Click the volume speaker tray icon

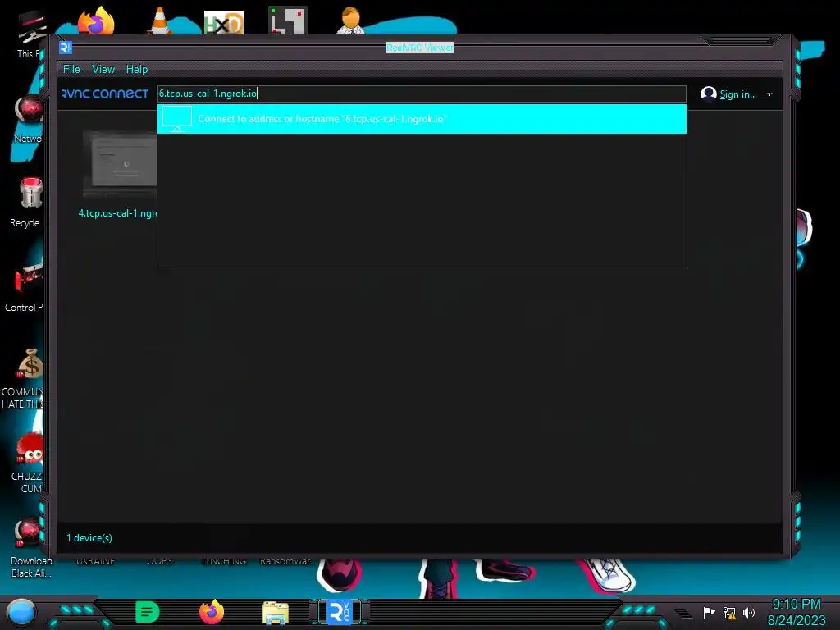(749, 612)
